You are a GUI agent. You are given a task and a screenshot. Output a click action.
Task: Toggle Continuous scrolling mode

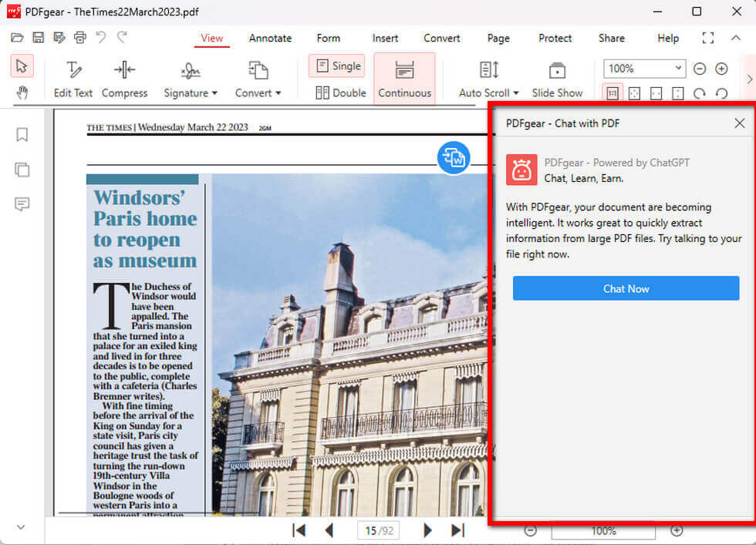(x=404, y=79)
